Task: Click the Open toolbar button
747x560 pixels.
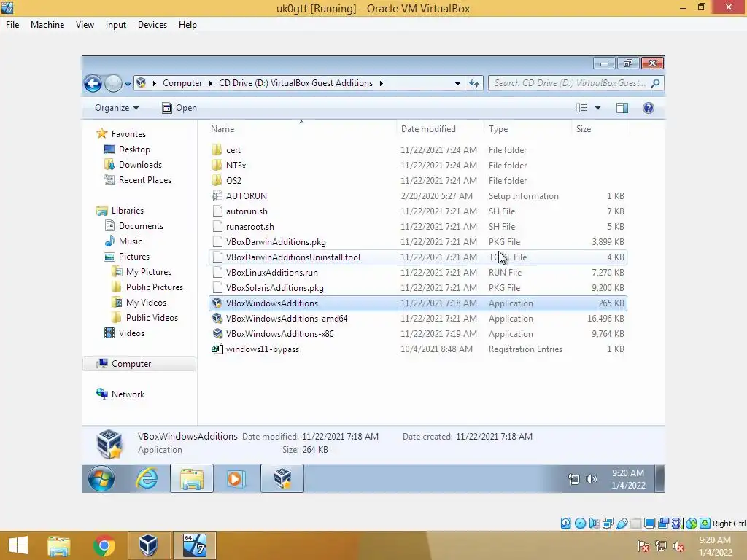Action: point(179,108)
